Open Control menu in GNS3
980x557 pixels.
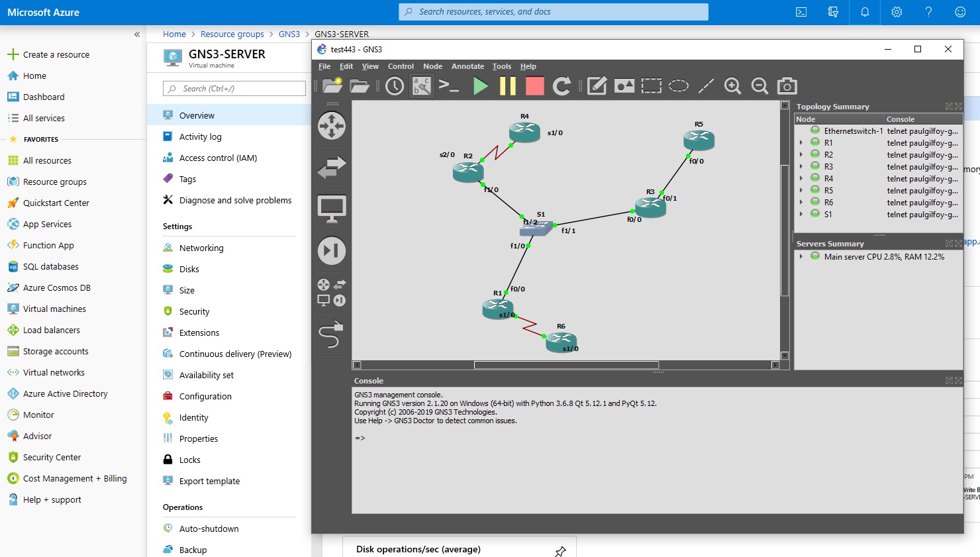point(401,66)
